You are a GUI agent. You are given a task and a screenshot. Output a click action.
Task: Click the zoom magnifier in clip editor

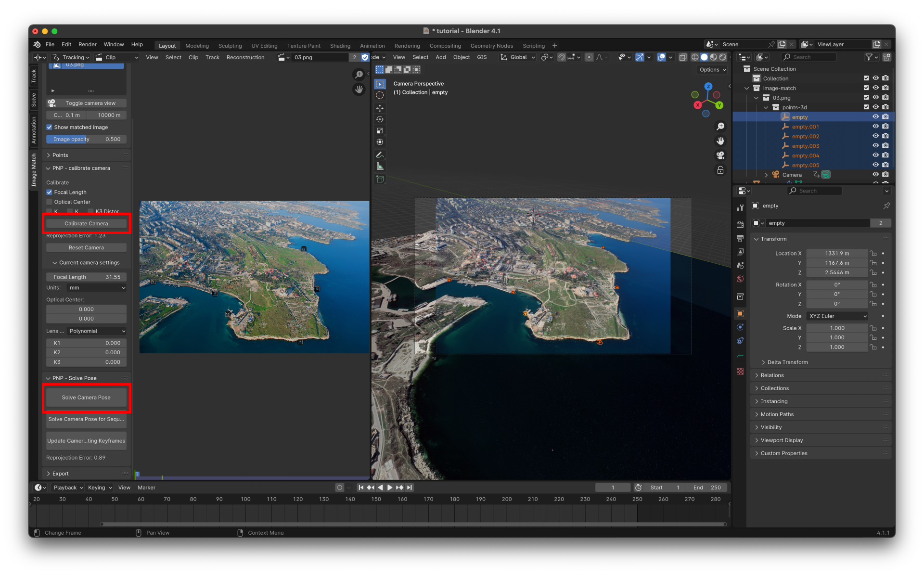point(359,74)
